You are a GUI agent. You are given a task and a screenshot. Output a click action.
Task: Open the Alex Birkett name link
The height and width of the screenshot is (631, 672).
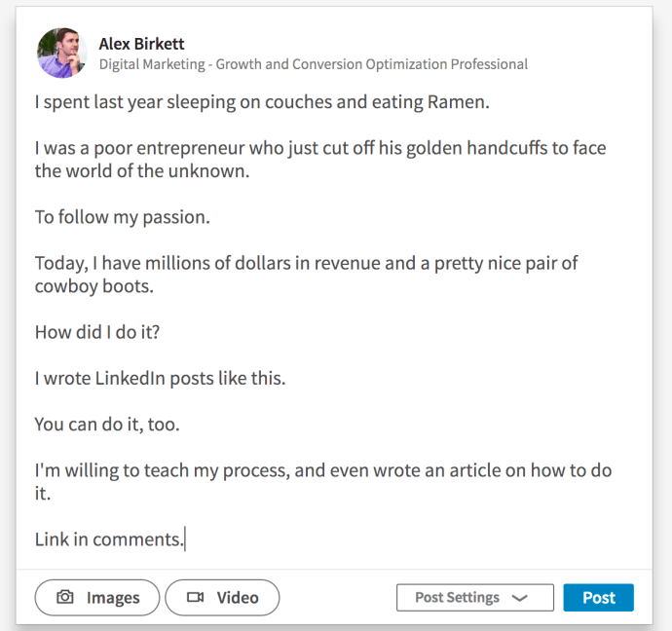141,44
